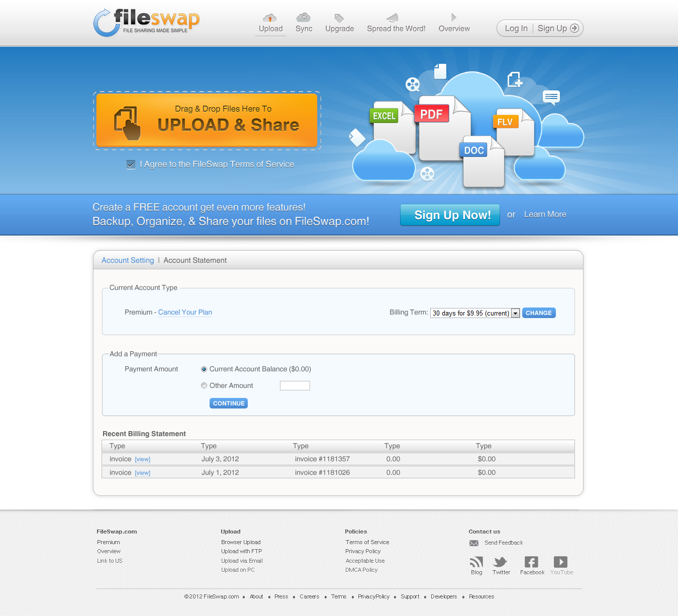The width and height of the screenshot is (678, 616).
Task: Click the Send Feedback envelope icon
Action: (474, 543)
